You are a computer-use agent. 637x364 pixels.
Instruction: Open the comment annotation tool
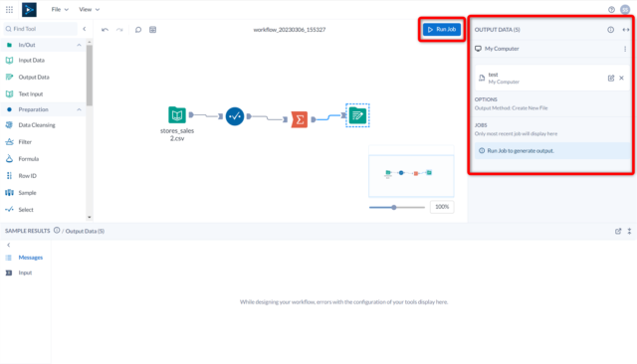coord(138,30)
